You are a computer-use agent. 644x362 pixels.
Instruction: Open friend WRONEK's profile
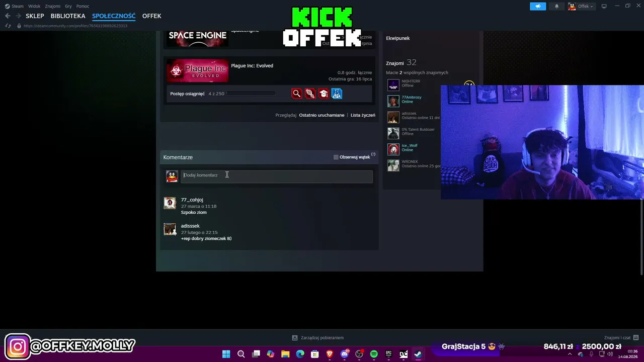pos(410,161)
